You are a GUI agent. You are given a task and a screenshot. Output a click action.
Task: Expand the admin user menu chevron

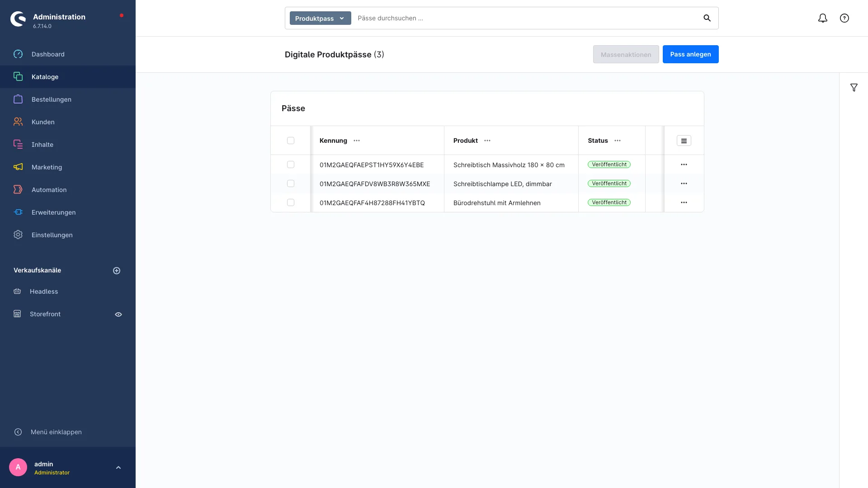(x=118, y=468)
